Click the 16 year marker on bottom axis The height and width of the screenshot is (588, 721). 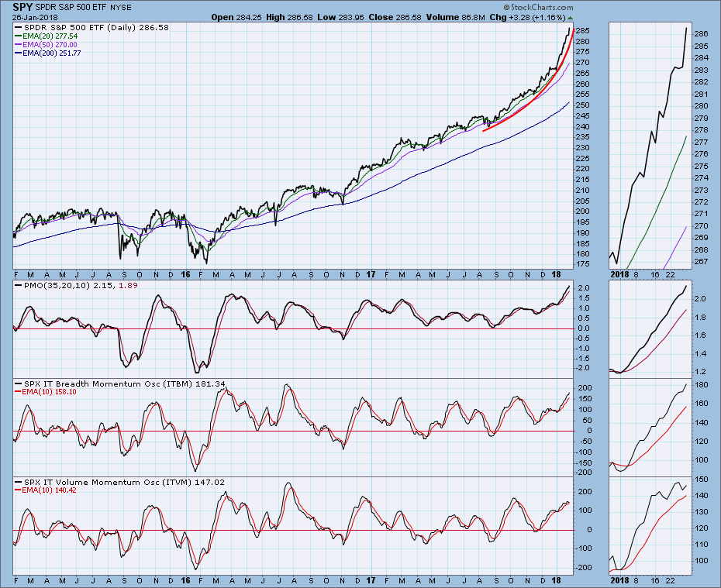[x=185, y=581]
